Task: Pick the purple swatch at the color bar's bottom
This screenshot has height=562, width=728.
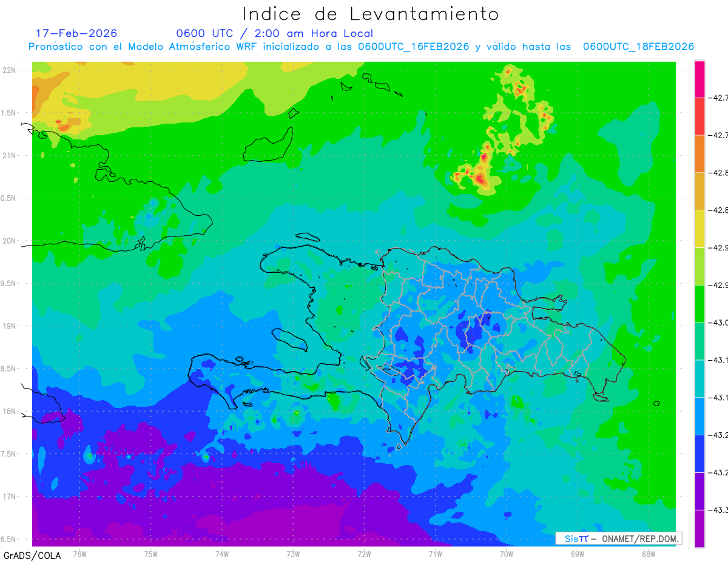Action: click(x=699, y=529)
